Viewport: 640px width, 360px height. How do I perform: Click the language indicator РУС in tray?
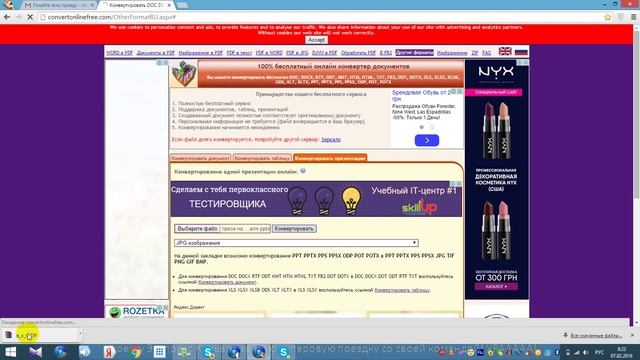599,352
